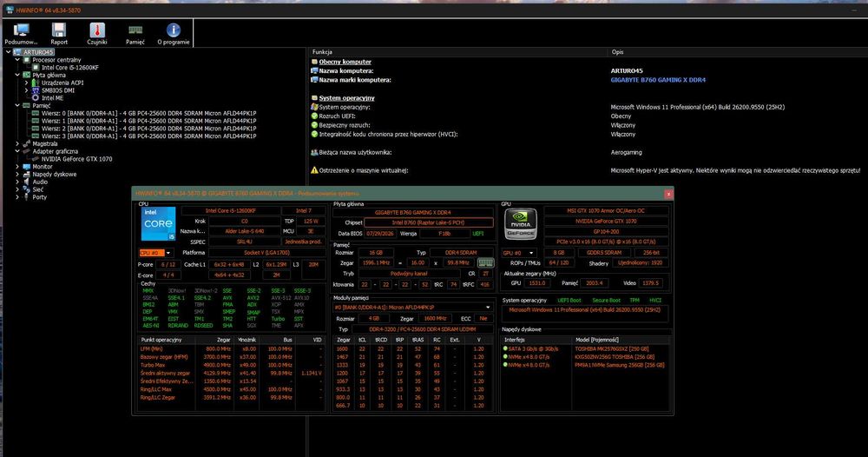Click the Intel B760 (Raptor Lake-S PCH) chipset field
Image resolution: width=868 pixels, height=457 pixels.
(x=428, y=222)
